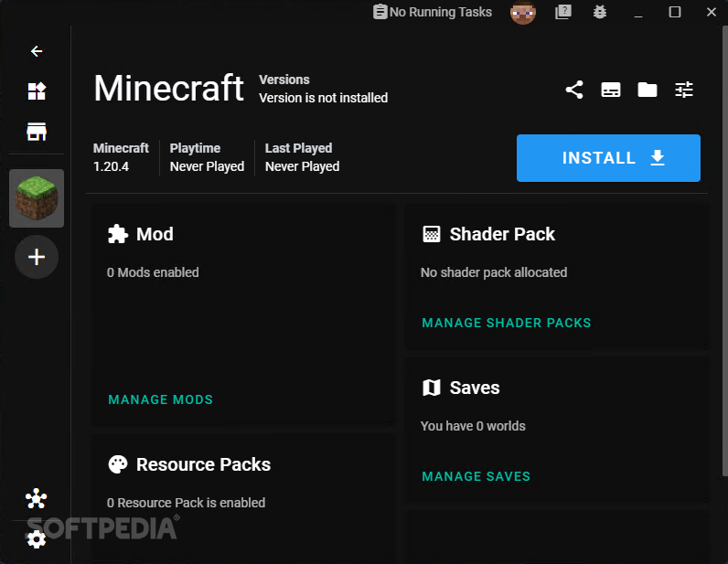
Task: Click the Minecraft 1.20.4 version value
Action: coord(111,166)
